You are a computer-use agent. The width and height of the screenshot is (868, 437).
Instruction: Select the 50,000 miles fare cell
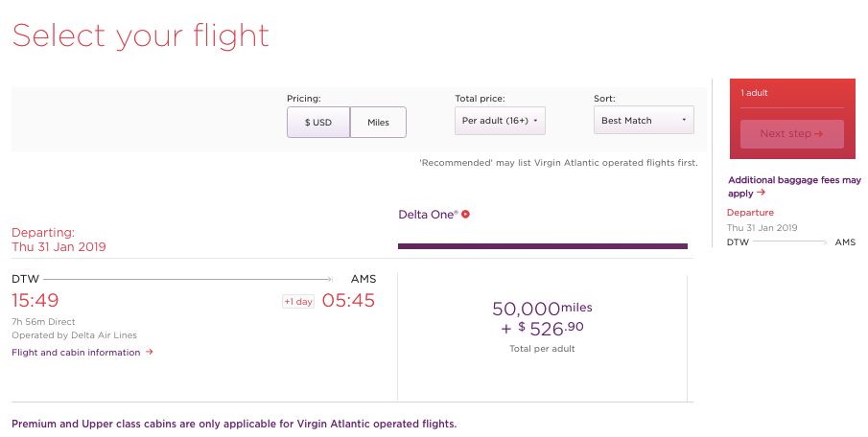543,337
